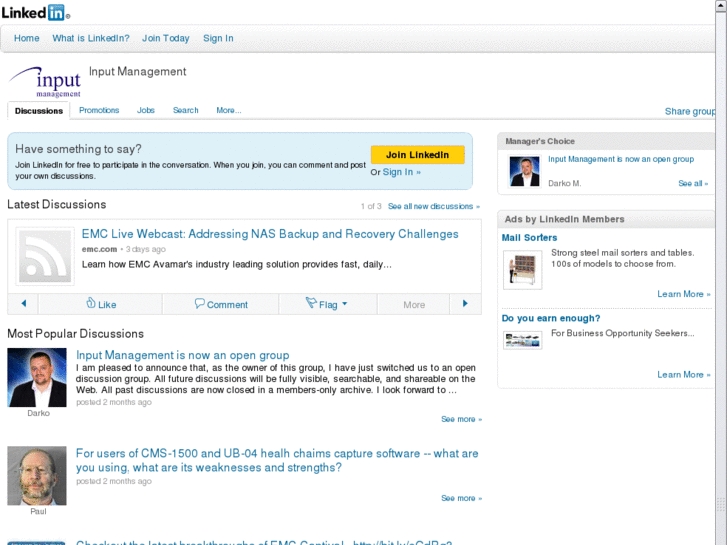This screenshot has width=727, height=545.
Task: Click Paul's profile photo
Action: 37,476
